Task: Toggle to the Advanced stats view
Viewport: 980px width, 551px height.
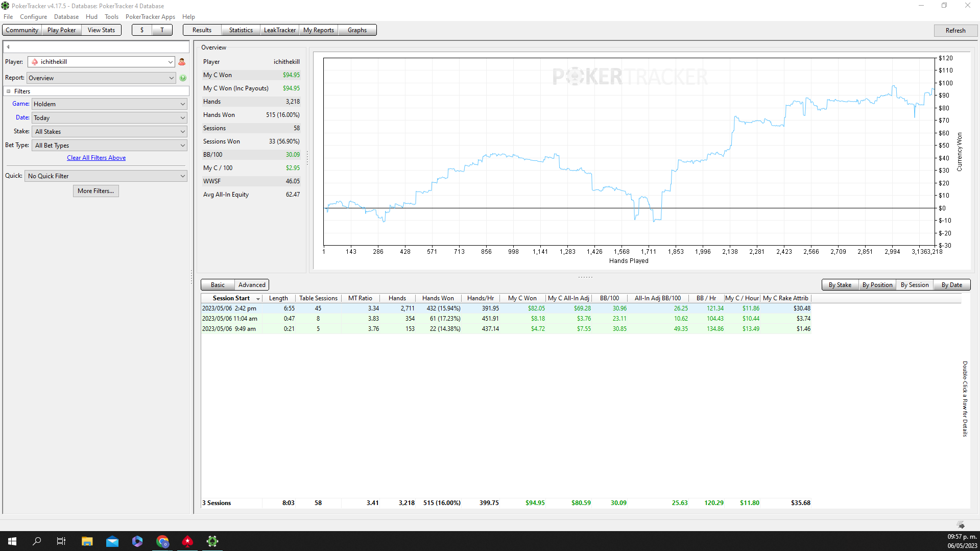Action: [x=252, y=285]
